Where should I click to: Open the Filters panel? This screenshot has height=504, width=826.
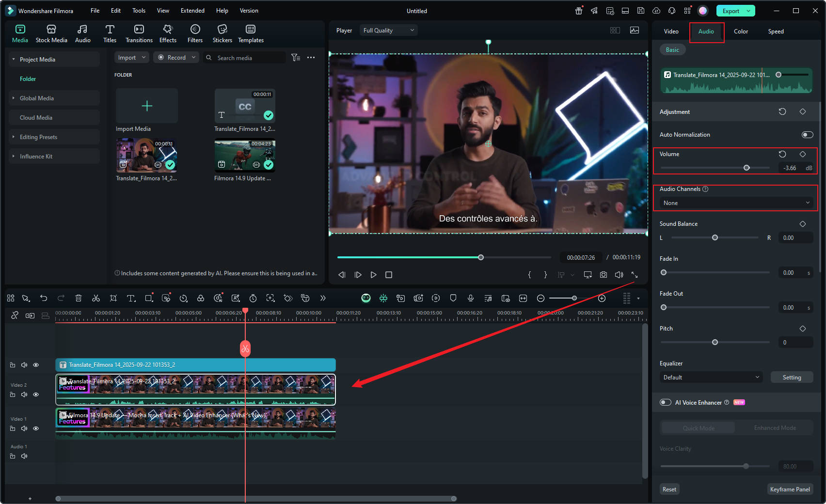(x=195, y=34)
